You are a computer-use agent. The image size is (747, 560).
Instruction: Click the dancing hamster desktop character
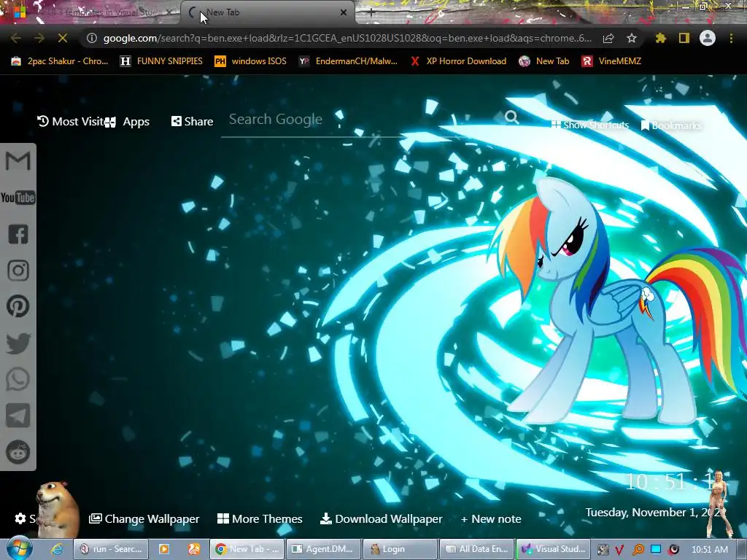click(x=57, y=510)
